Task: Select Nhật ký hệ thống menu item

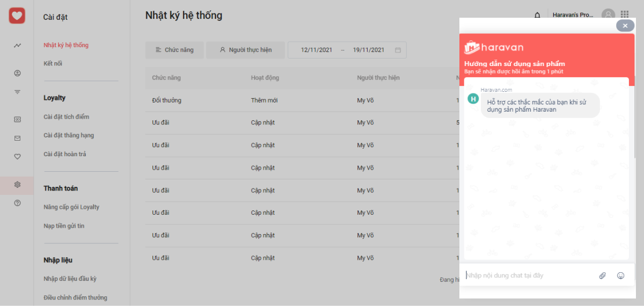Action: pyautogui.click(x=66, y=45)
